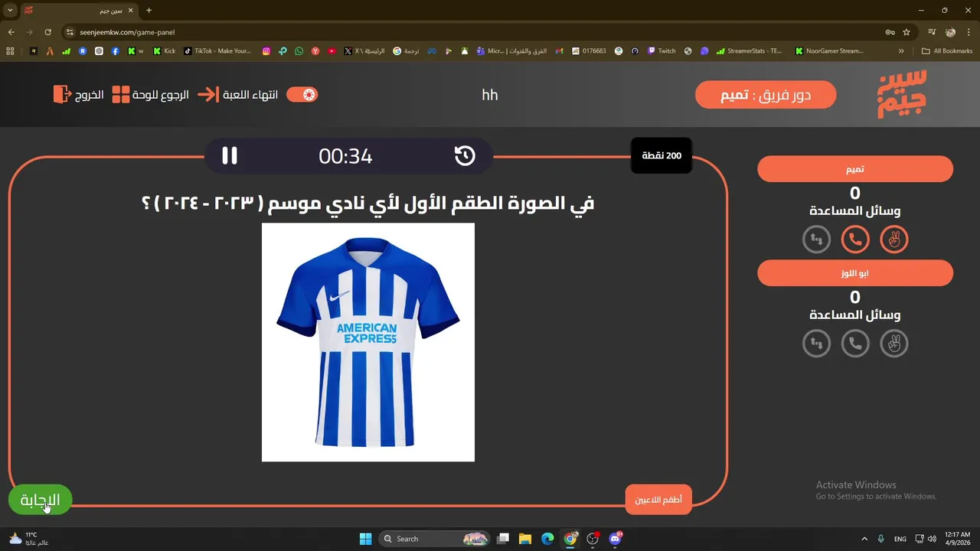Image resolution: width=980 pixels, height=551 pixels.
Task: Open Discord from taskbar
Action: pyautogui.click(x=615, y=539)
